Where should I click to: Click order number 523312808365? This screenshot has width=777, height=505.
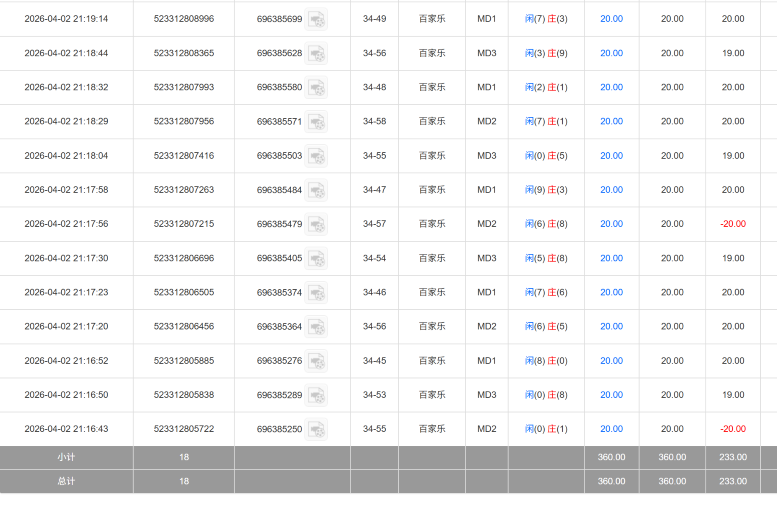click(x=184, y=53)
